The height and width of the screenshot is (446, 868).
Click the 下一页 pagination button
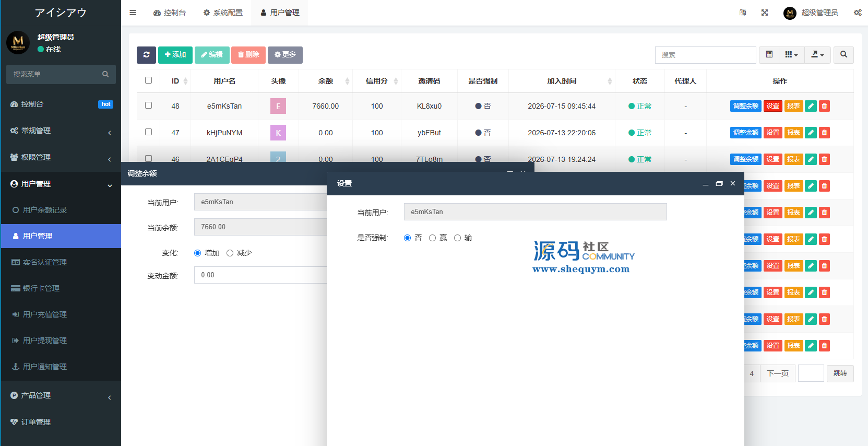777,373
